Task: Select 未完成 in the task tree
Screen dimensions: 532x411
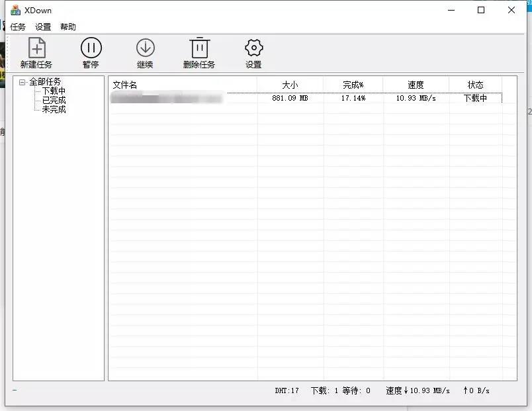Action: click(54, 110)
